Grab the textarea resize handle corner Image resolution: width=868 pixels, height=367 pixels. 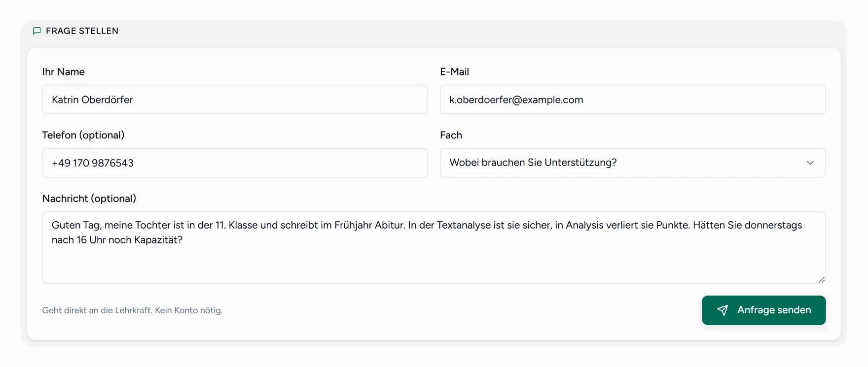(821, 279)
